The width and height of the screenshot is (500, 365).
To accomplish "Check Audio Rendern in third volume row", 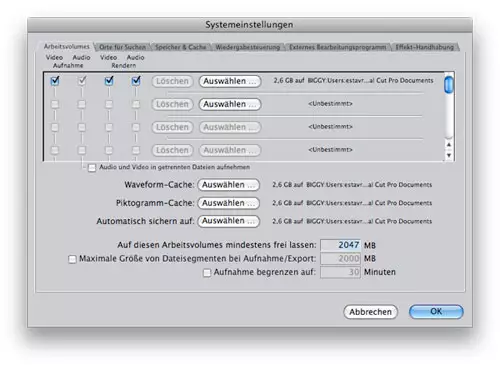I will point(136,127).
